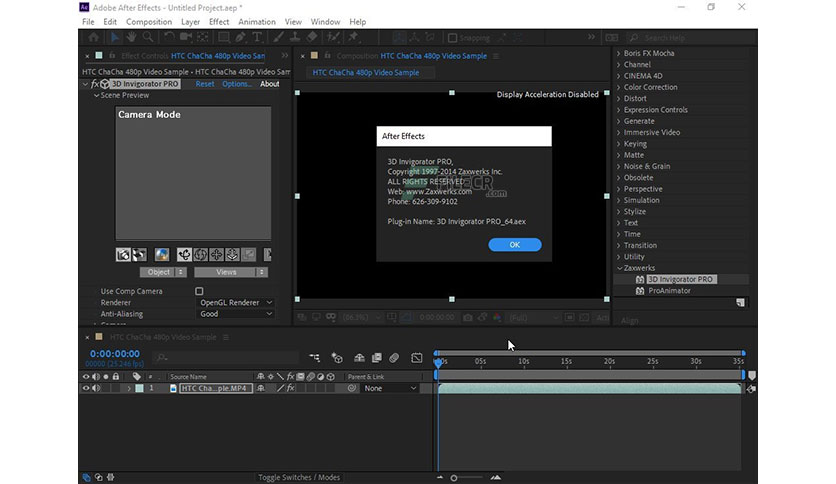The width and height of the screenshot is (836, 484).
Task: Select ProAnimator in the effects list
Action: click(x=669, y=291)
